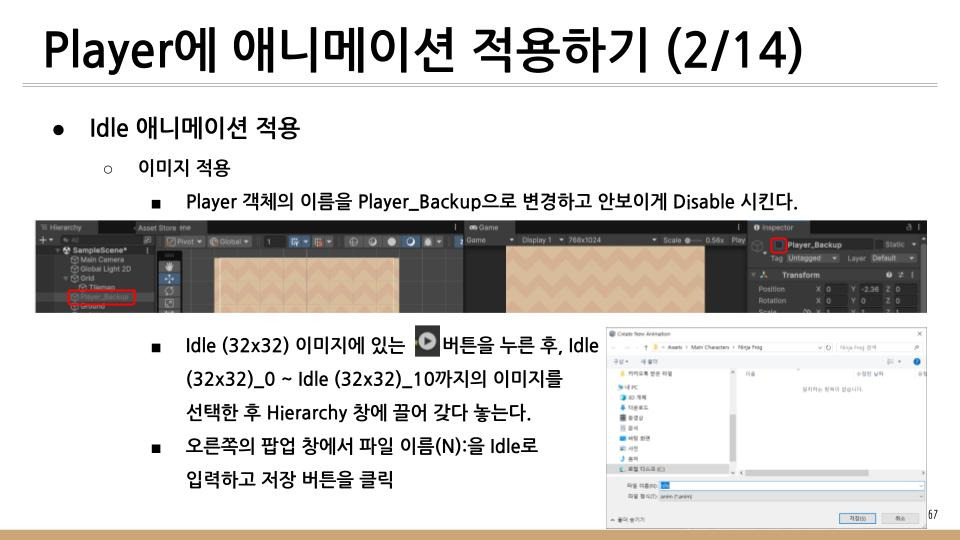Toggle the highlighted scene audio/effects icon
960x540 pixels.
pyautogui.click(x=411, y=242)
